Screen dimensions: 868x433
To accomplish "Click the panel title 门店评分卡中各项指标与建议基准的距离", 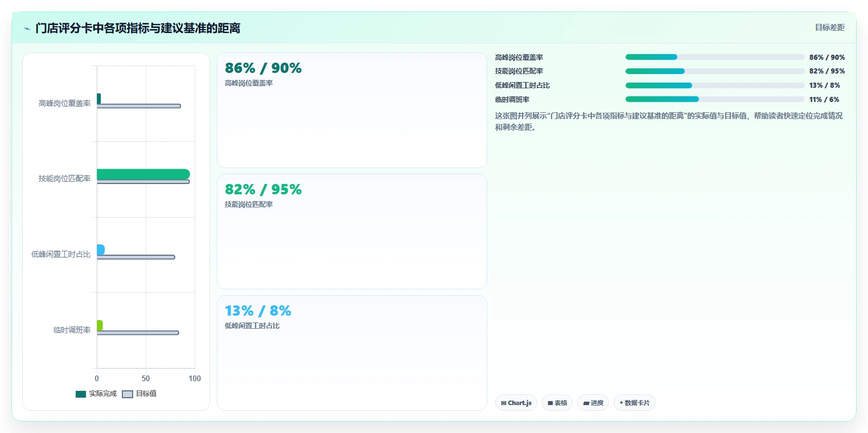I will coord(138,28).
